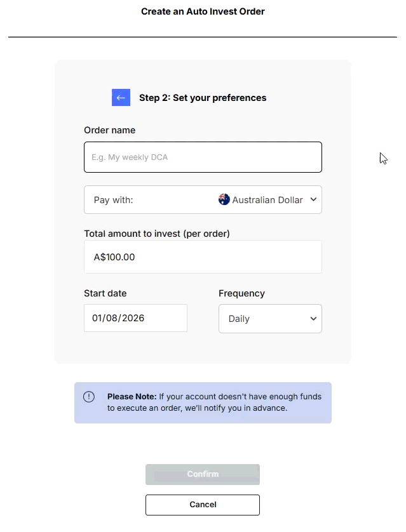Image resolution: width=406 pixels, height=532 pixels.
Task: Click the Australian flag currency icon
Action: [224, 199]
